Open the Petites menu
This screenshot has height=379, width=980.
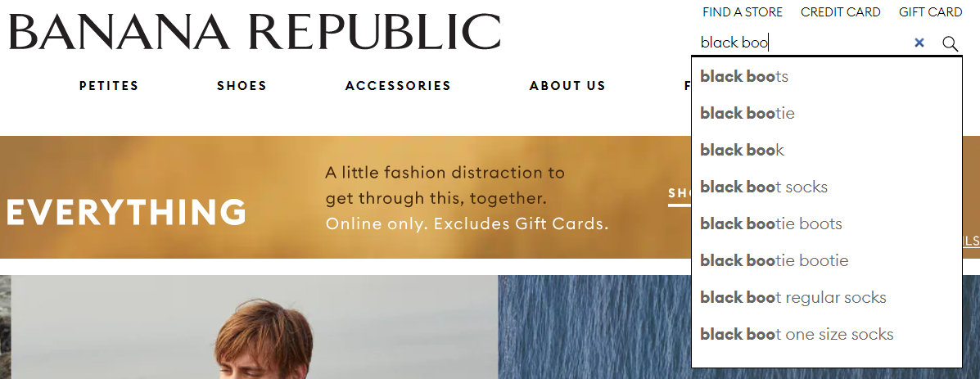point(109,86)
